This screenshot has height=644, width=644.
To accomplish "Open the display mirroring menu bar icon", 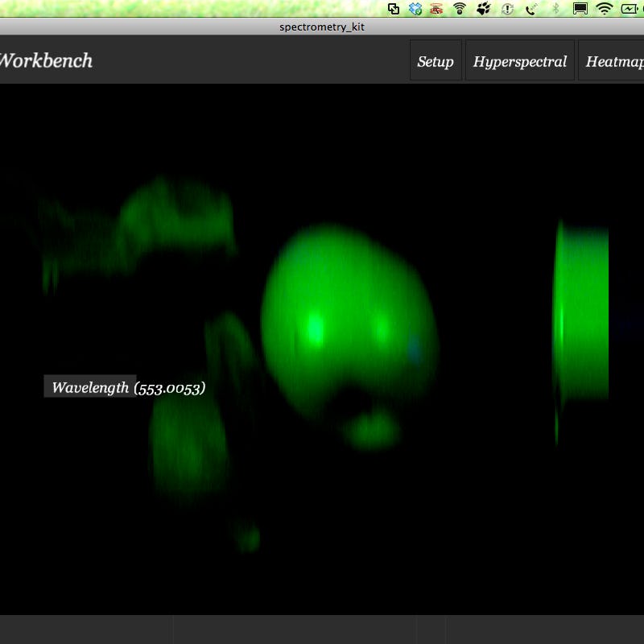I will (580, 9).
